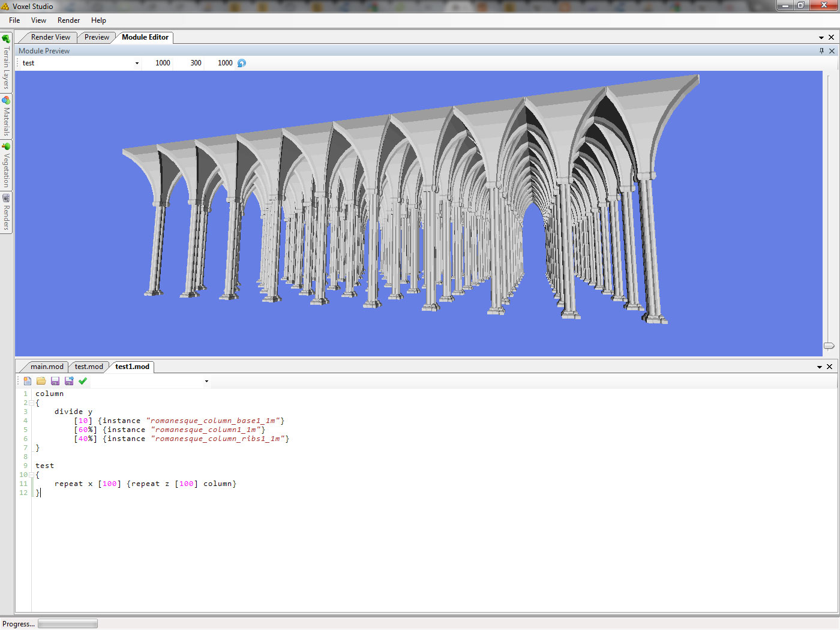840x630 pixels.
Task: Click line number 8 in the gutter
Action: click(x=25, y=457)
